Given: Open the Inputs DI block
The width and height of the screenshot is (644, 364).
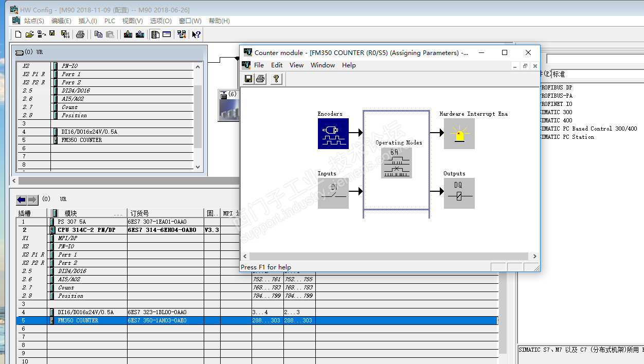Looking at the screenshot, I should click(333, 193).
